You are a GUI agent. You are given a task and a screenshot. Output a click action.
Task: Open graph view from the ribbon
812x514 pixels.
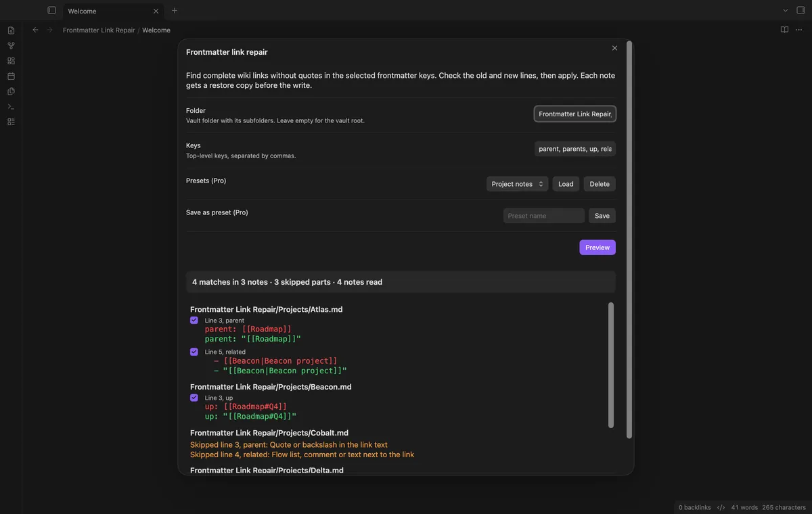pyautogui.click(x=11, y=45)
